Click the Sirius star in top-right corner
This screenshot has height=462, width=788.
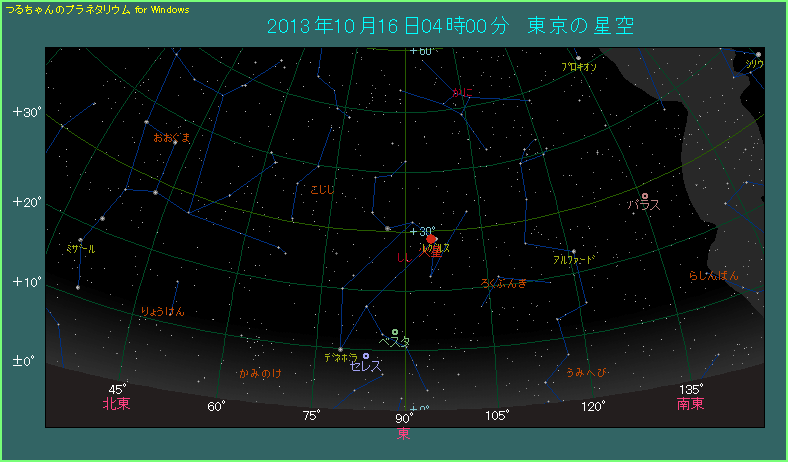pos(758,54)
